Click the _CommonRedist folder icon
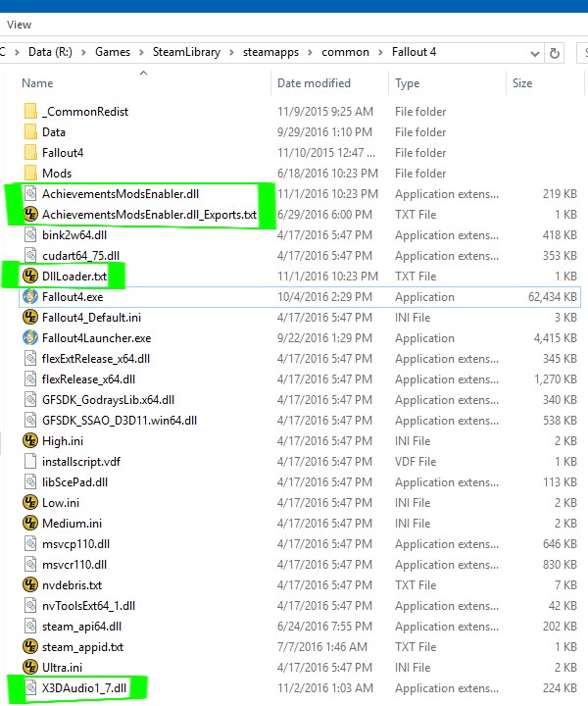 pyautogui.click(x=30, y=111)
